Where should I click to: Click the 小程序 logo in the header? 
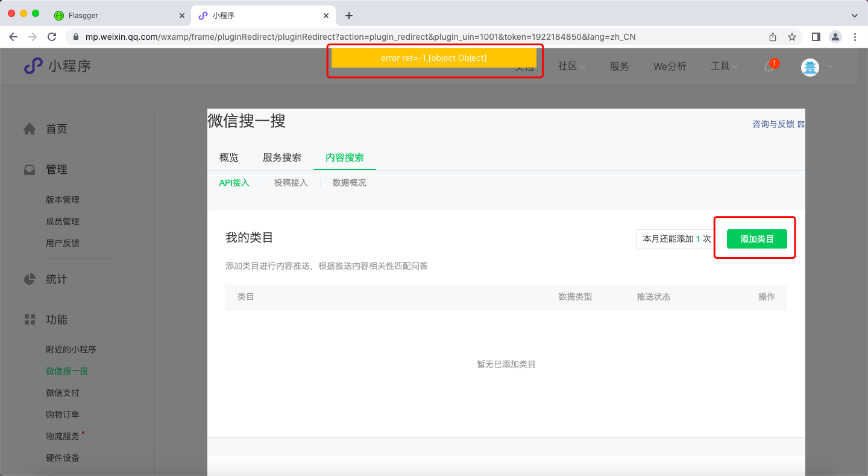tap(57, 66)
